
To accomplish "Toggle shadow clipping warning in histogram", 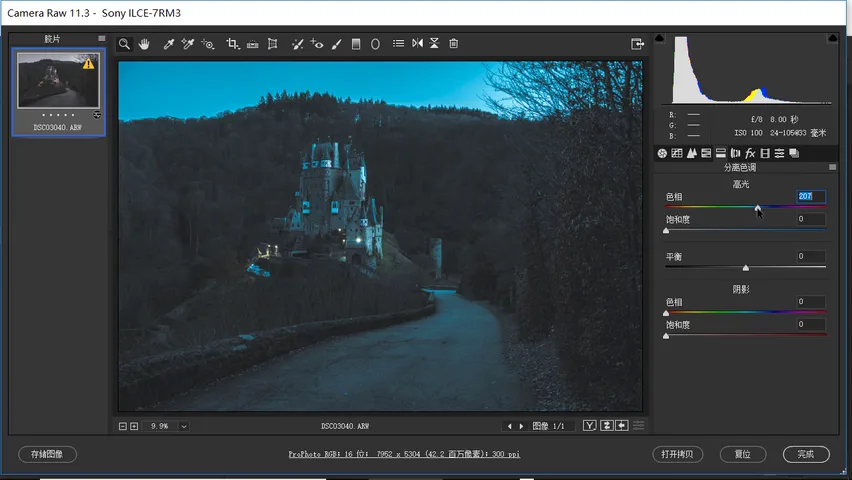I will (x=660, y=38).
